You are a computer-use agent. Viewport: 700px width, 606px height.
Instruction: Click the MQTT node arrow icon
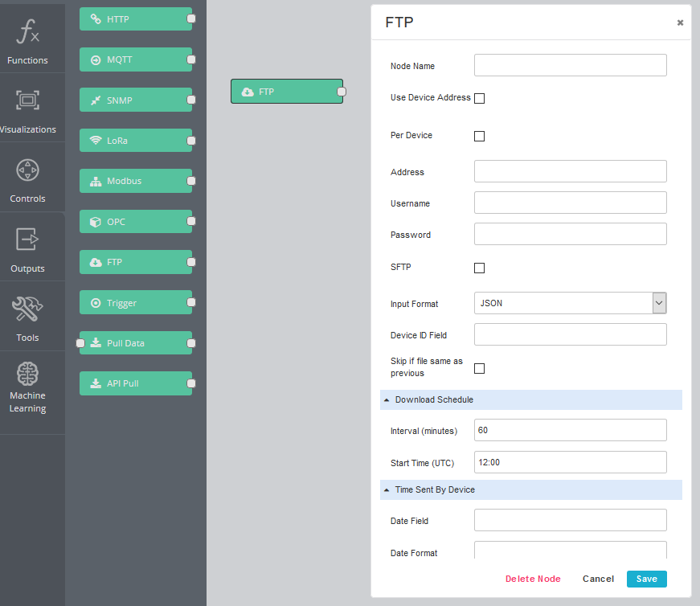pos(96,59)
